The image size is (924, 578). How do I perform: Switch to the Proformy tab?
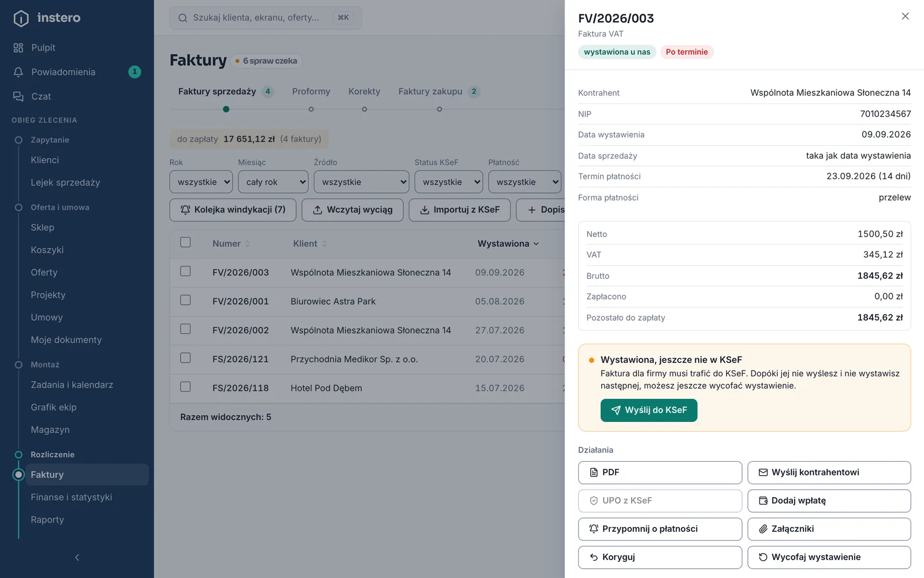point(311,91)
